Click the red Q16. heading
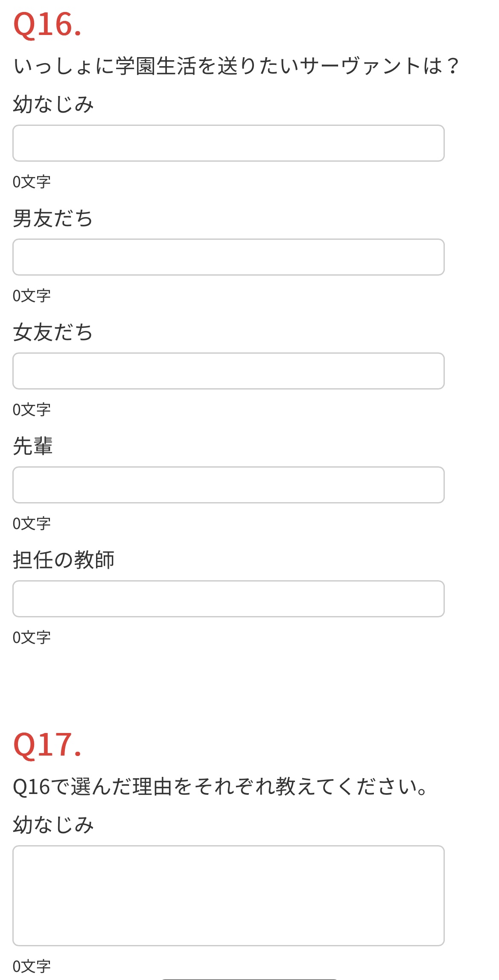 47,25
